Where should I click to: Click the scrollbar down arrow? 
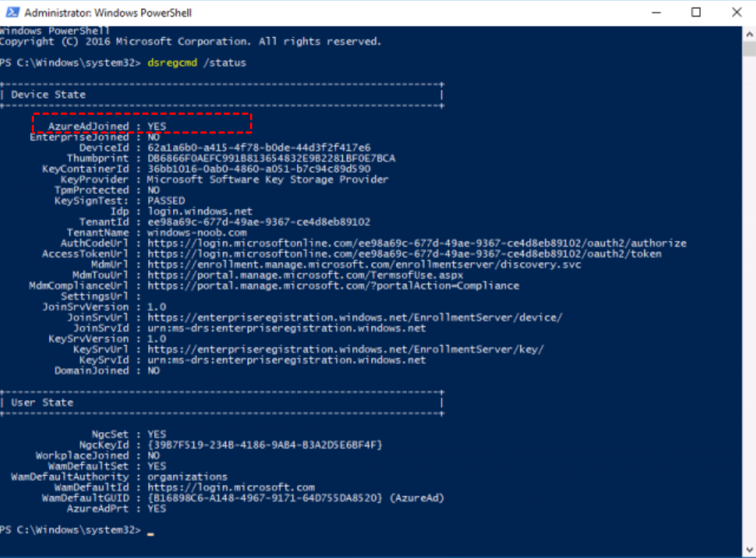click(748, 550)
